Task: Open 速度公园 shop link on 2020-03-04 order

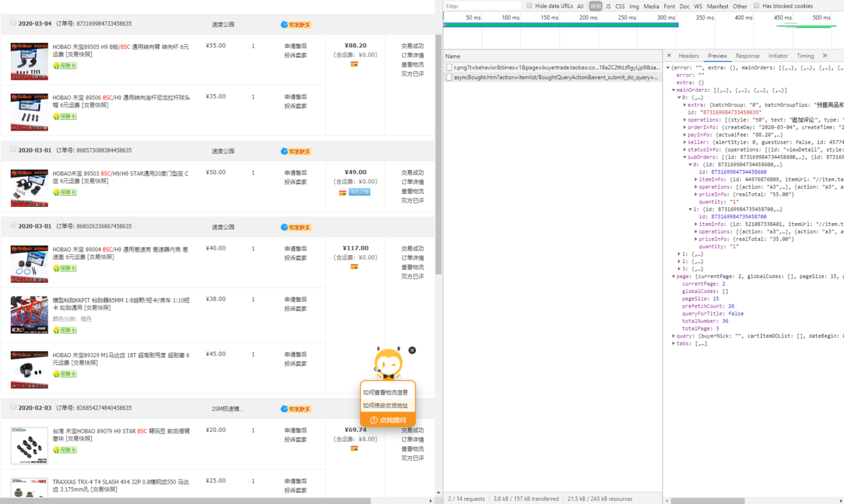Action: click(223, 24)
